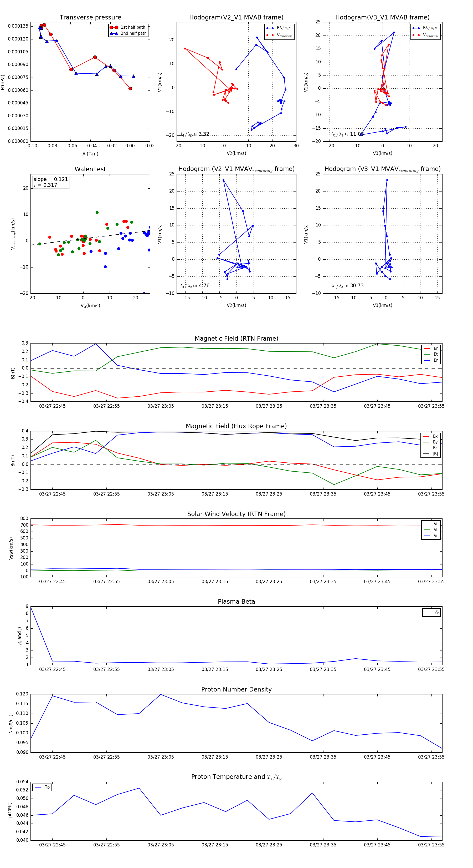The width and height of the screenshot is (473, 868).
Task: Click '03/27 23:15' under the Plasma Beta plot
Action: coord(215,669)
